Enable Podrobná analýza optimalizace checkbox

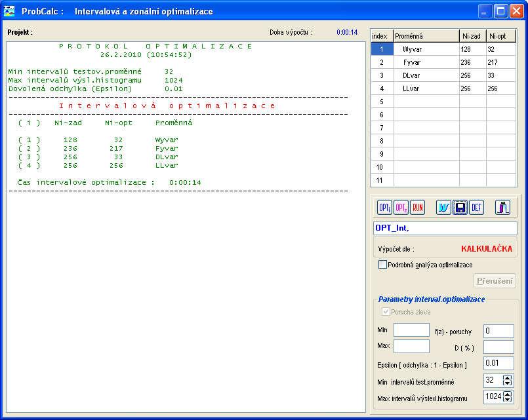382,265
